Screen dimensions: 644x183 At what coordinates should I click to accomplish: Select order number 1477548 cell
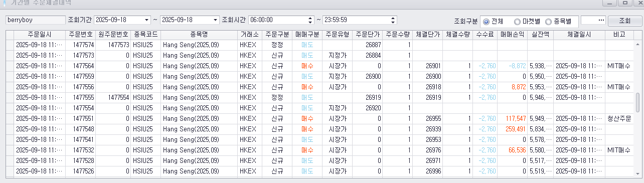[x=80, y=129]
